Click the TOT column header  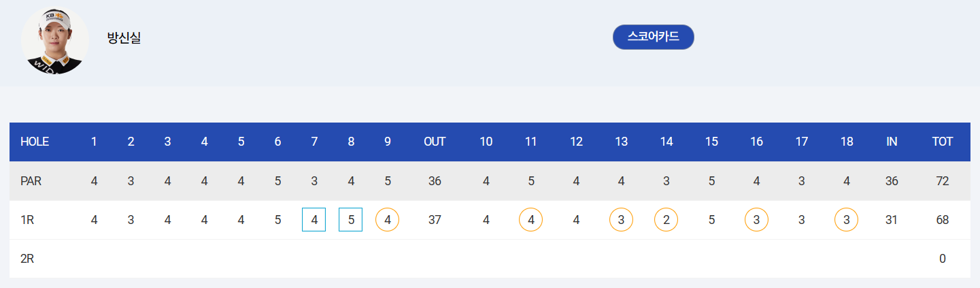[x=942, y=142]
